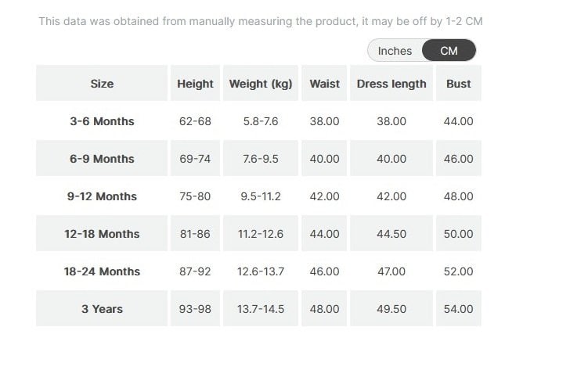Select the 6-9 Months size row
The height and width of the screenshot is (370, 588).
click(102, 159)
